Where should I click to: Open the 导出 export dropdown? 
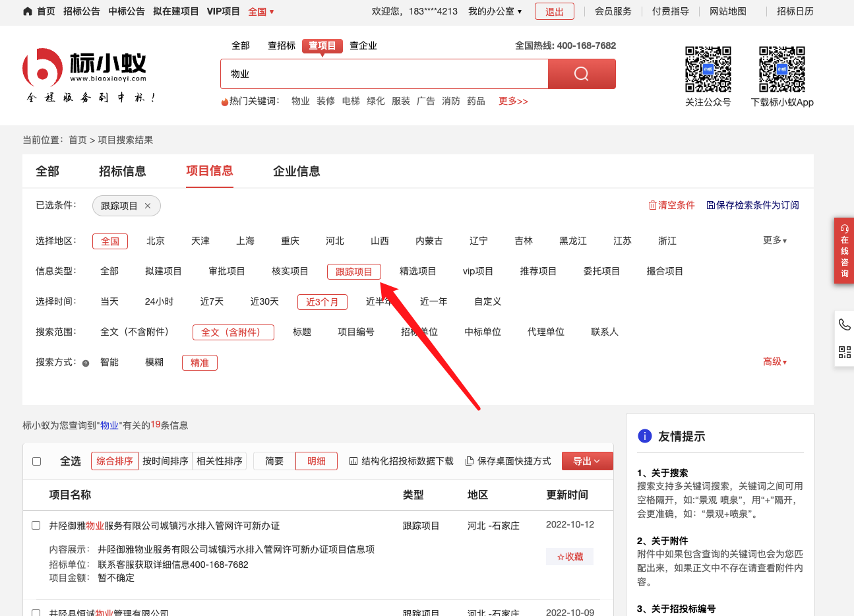587,461
